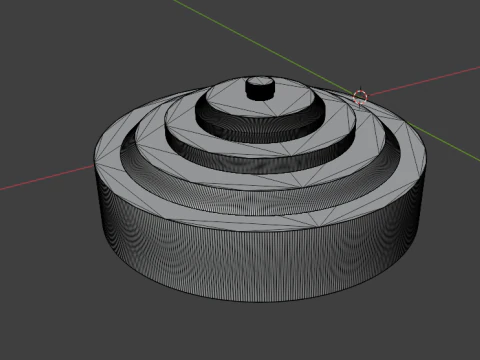Select the small knob atop the mesh

coord(260,88)
